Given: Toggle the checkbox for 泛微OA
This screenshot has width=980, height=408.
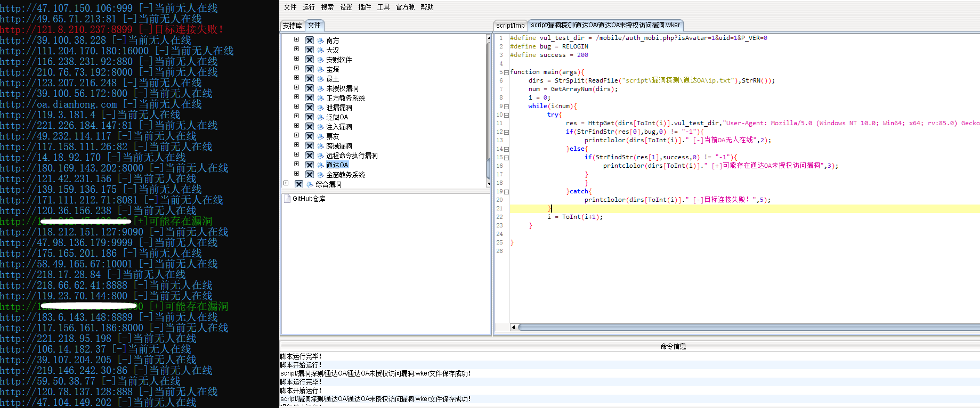Looking at the screenshot, I should point(309,117).
